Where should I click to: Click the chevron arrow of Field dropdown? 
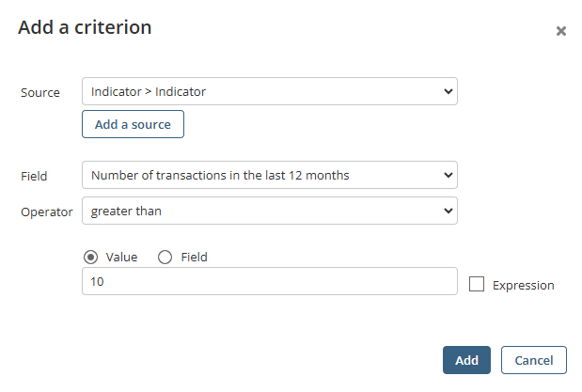coord(448,175)
